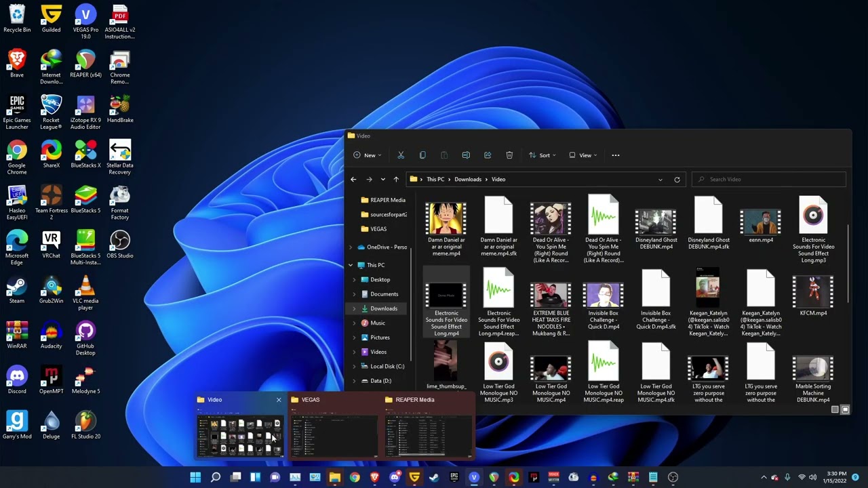Select eenn.mp4 file thumbnail
Viewport: 868px width, 488px height.
click(761, 225)
